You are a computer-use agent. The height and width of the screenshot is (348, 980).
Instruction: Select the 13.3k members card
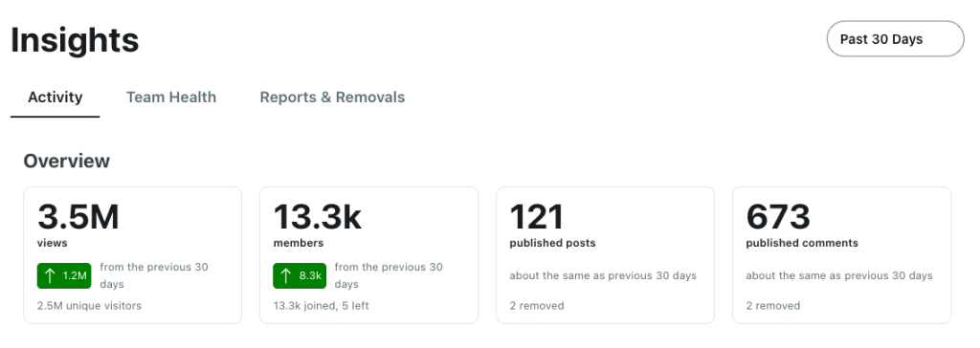coord(368,255)
